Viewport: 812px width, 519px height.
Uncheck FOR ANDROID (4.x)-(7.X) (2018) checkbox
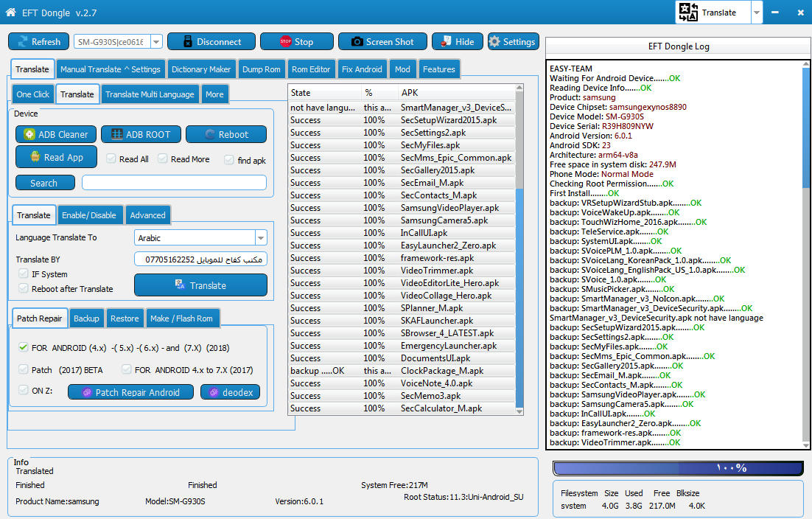point(23,347)
